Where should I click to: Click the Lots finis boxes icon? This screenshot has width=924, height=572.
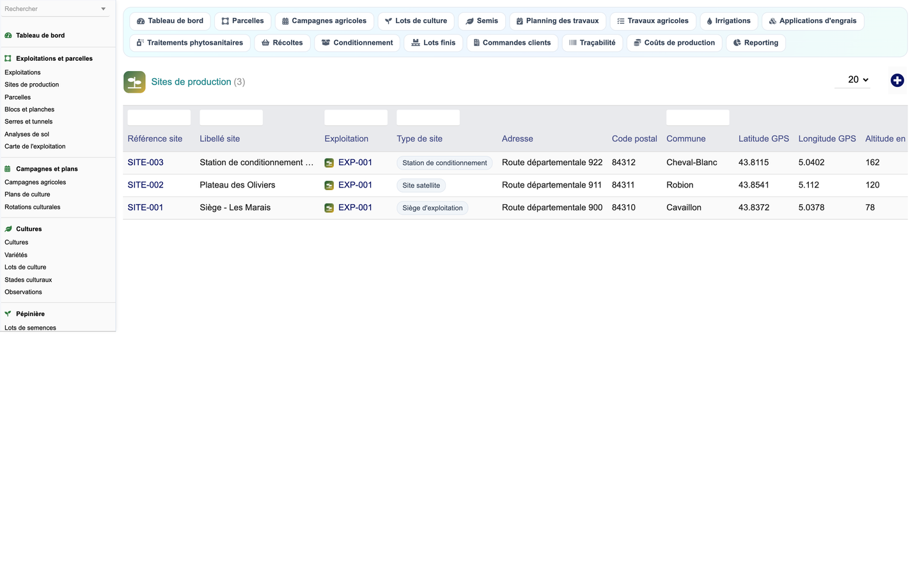[x=416, y=43]
